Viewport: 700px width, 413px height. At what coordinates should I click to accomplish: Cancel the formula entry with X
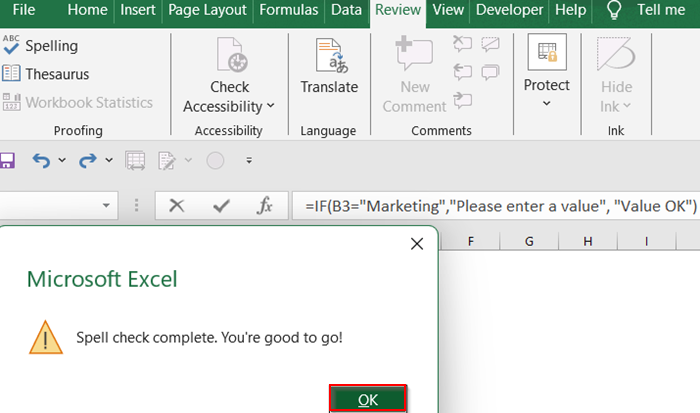[177, 206]
